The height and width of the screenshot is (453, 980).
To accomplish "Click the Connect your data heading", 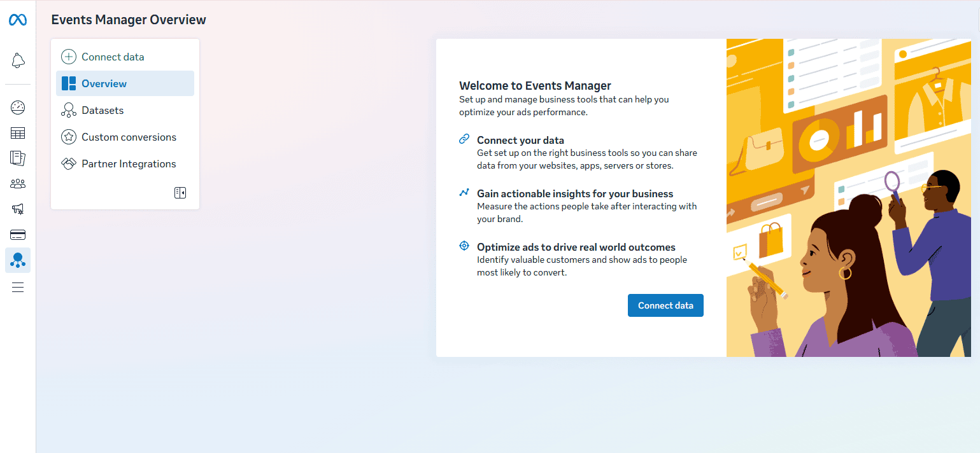I will point(520,140).
